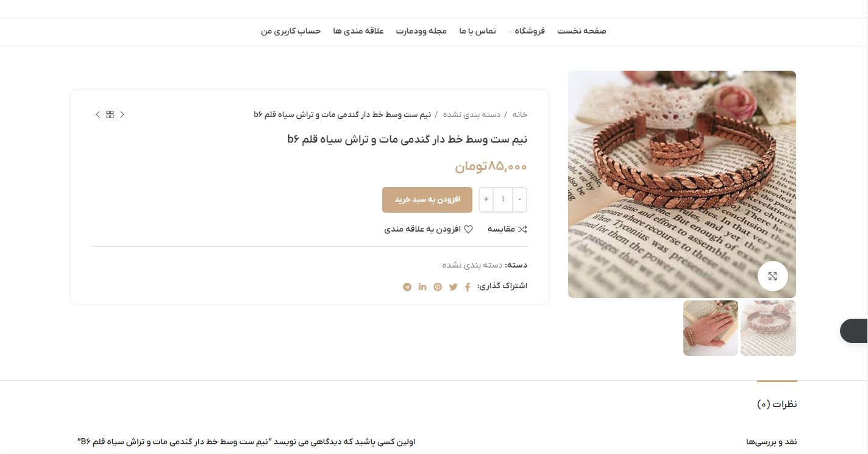Select the hand wearing bracelet thumbnail

coord(711,328)
